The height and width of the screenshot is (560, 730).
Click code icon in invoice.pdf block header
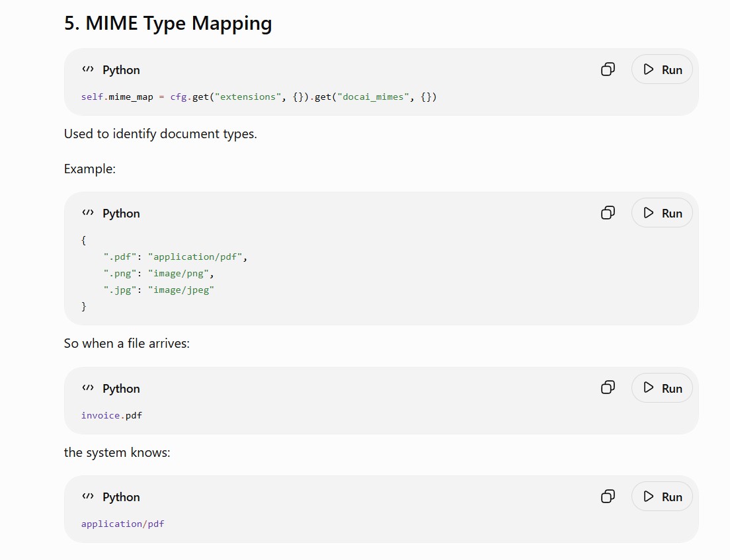coord(87,387)
